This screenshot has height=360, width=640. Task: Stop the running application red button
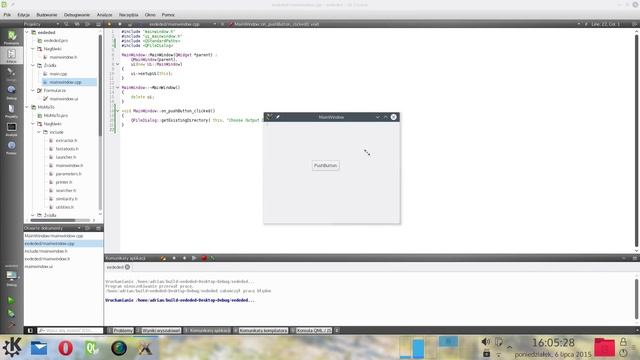point(204,258)
